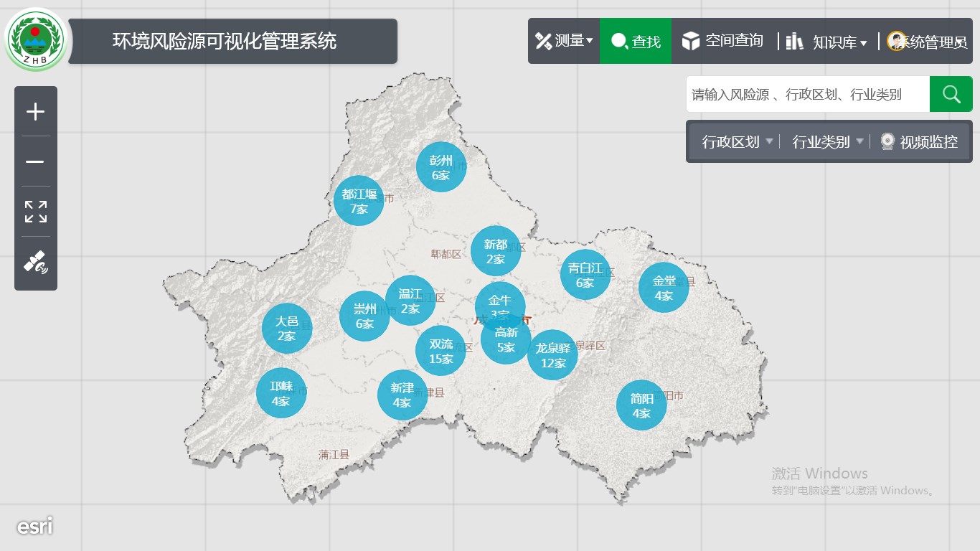Zoom in with the plus button
The height and width of the screenshot is (551, 980).
[x=35, y=111]
